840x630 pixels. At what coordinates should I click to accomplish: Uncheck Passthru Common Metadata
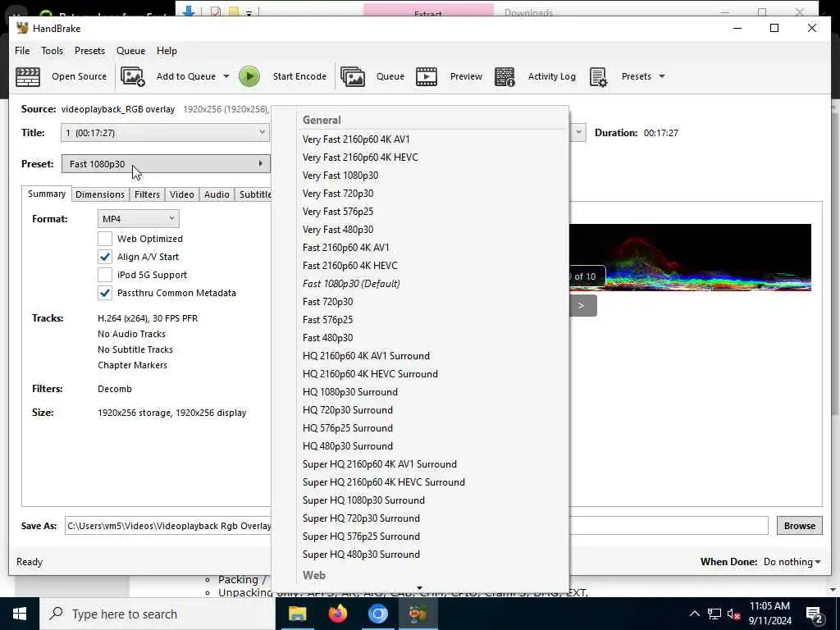(105, 293)
